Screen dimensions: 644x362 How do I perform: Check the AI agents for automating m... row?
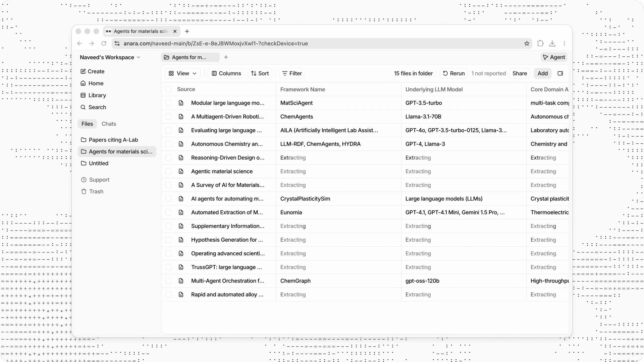click(168, 199)
